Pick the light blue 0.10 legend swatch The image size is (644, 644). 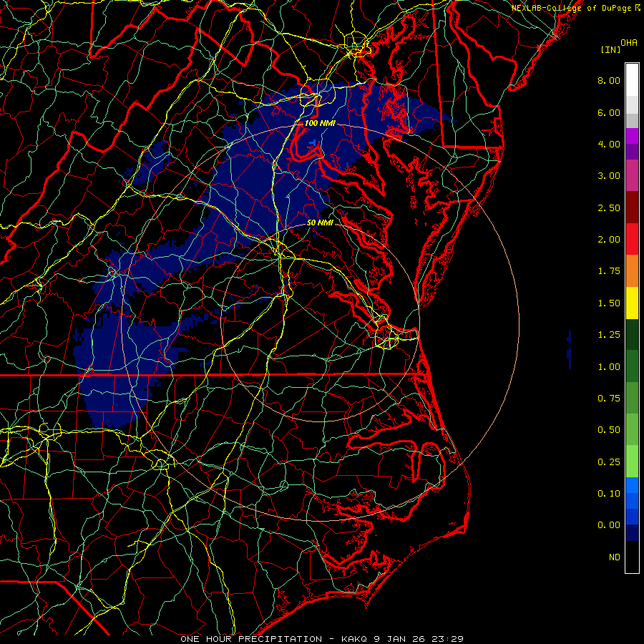[x=632, y=485]
